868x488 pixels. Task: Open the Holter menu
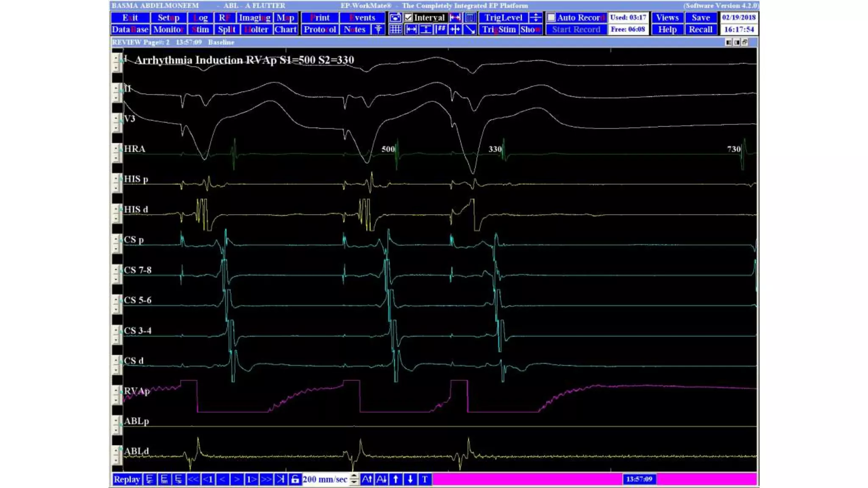[256, 30]
